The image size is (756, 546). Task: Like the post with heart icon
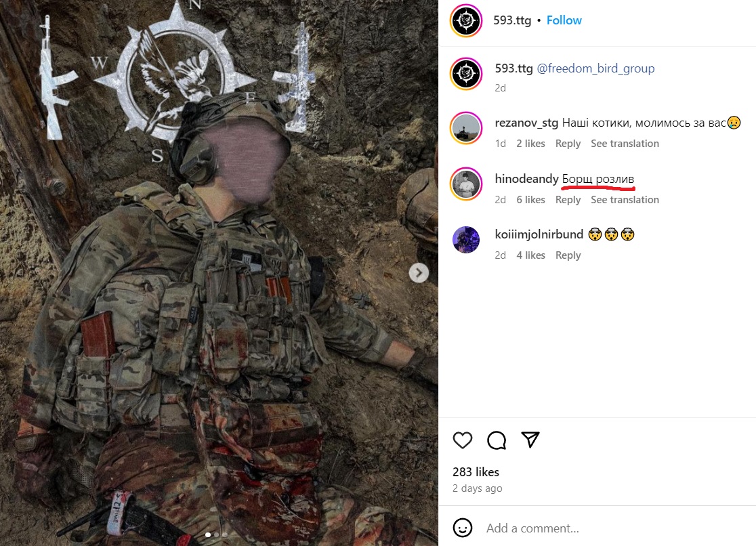463,440
